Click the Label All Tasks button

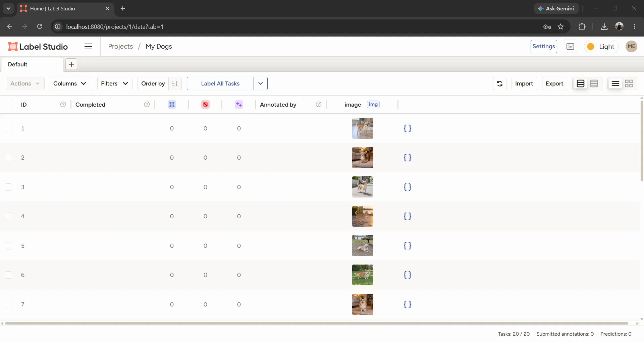pyautogui.click(x=220, y=83)
